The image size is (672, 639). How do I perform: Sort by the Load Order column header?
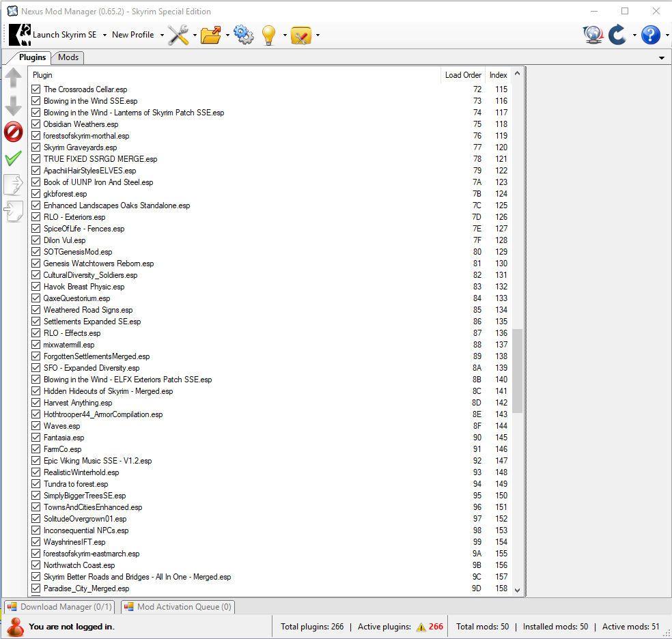463,75
